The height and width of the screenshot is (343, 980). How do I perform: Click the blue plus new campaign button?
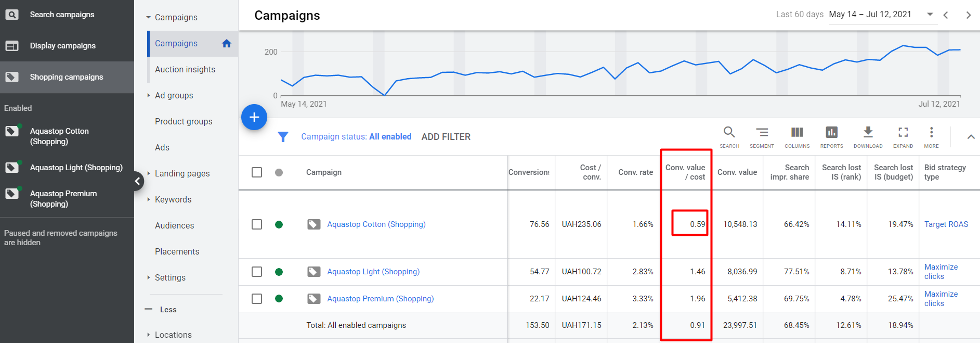tap(254, 117)
